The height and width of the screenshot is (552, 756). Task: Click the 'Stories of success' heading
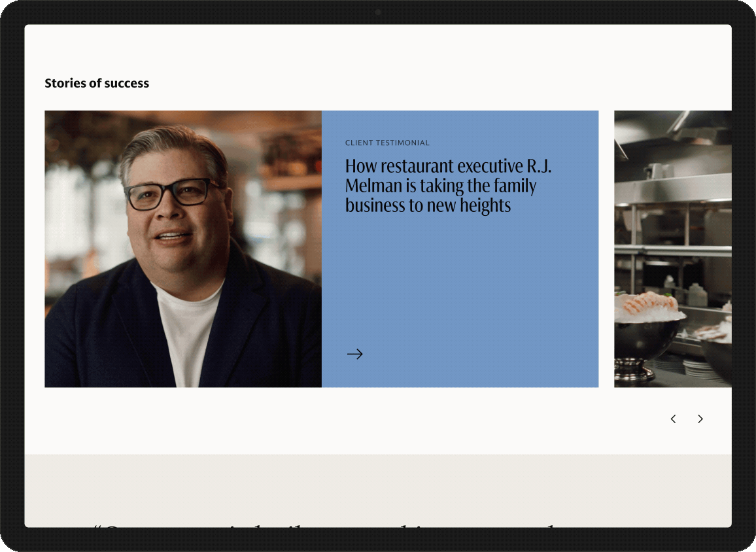(x=97, y=83)
